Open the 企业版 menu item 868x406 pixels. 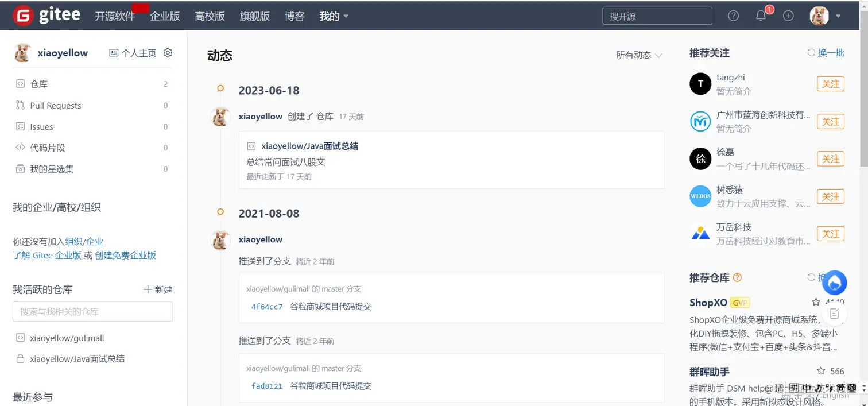(165, 16)
